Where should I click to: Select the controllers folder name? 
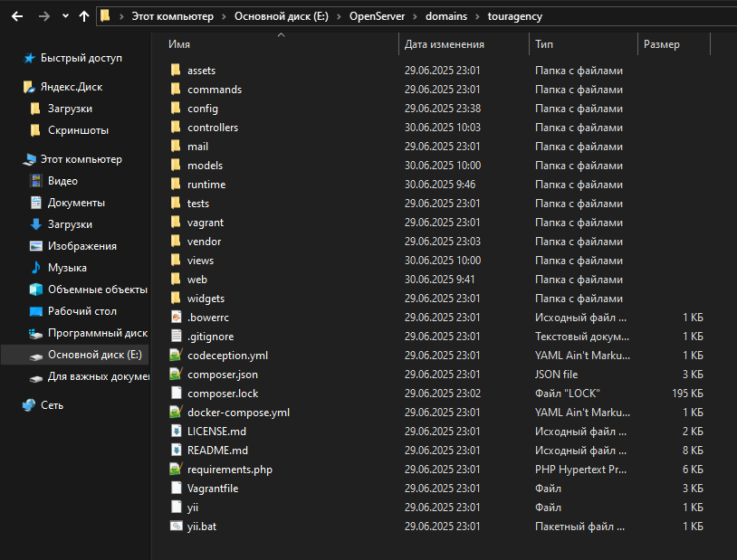click(213, 128)
